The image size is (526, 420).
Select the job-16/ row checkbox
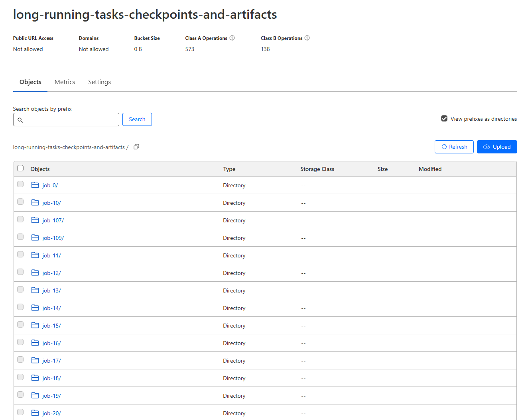(20, 342)
